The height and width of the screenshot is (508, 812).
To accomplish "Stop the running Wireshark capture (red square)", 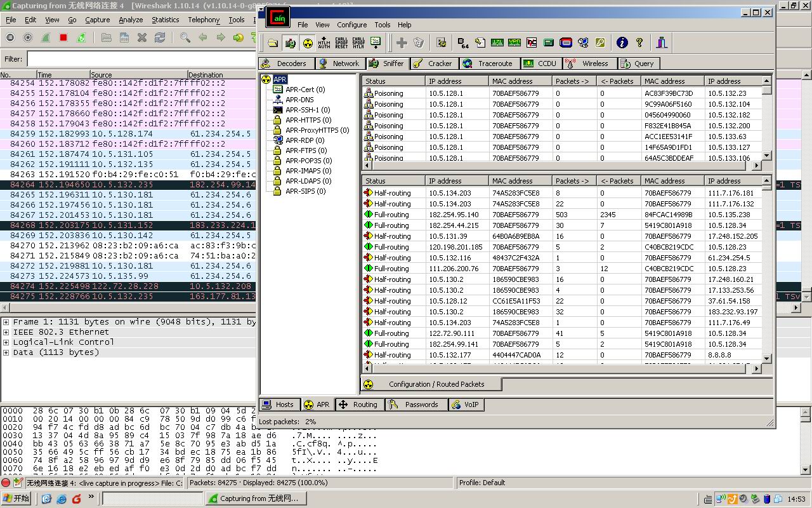I will coord(63,38).
